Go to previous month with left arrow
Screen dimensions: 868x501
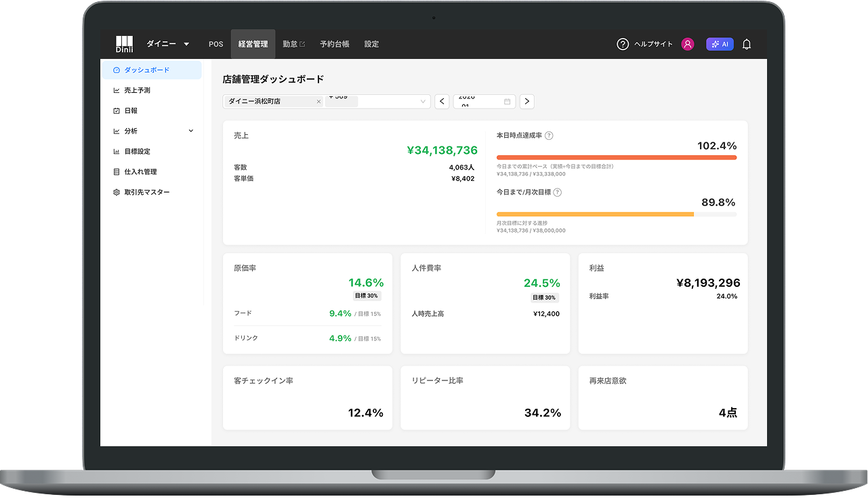[x=442, y=102]
